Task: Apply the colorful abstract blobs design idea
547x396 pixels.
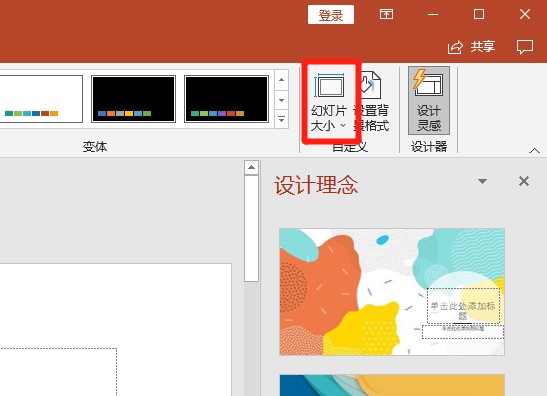Action: (x=392, y=292)
